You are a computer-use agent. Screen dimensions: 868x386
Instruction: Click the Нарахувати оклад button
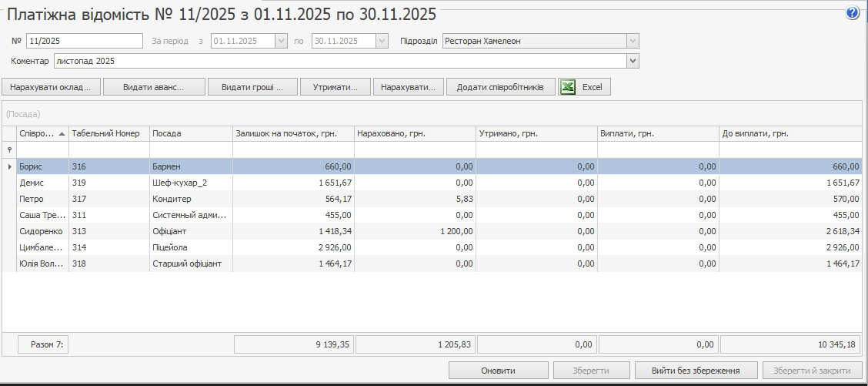click(x=51, y=87)
